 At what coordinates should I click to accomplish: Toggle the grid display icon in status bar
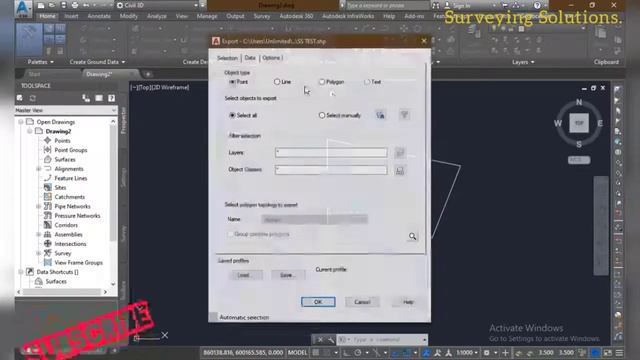316,353
